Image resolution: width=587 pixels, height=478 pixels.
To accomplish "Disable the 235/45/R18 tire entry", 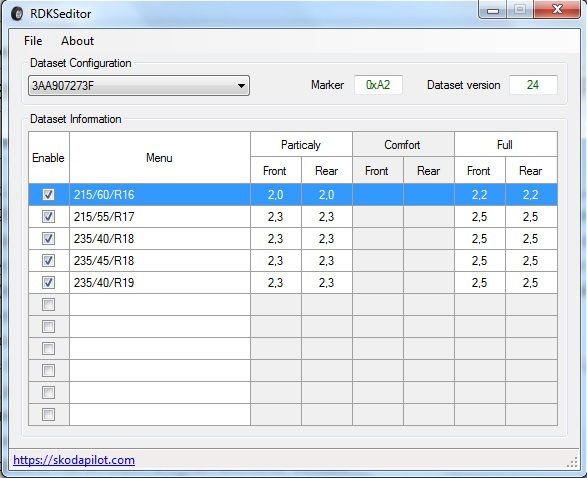I will coord(48,261).
